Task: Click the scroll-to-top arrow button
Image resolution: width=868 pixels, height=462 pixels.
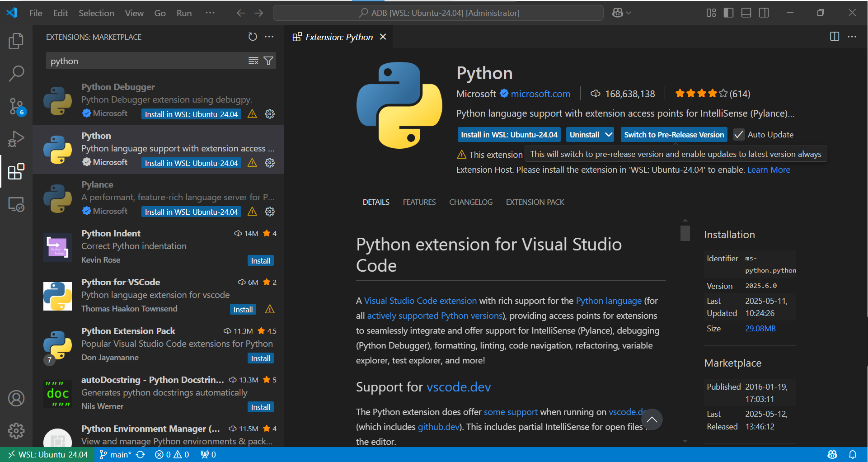Action: [x=652, y=420]
